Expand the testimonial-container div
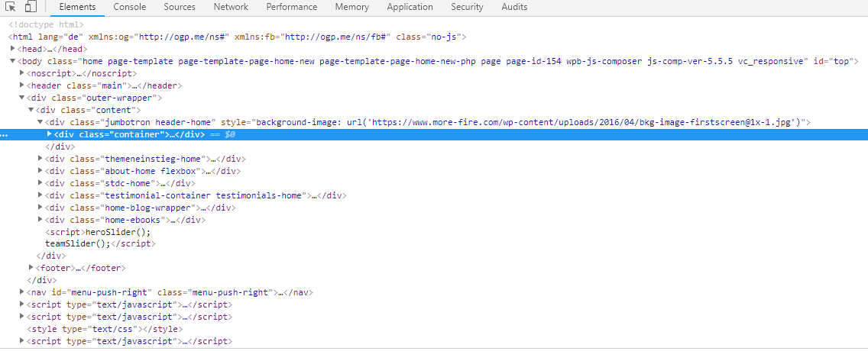The height and width of the screenshot is (351, 868). 39,195
